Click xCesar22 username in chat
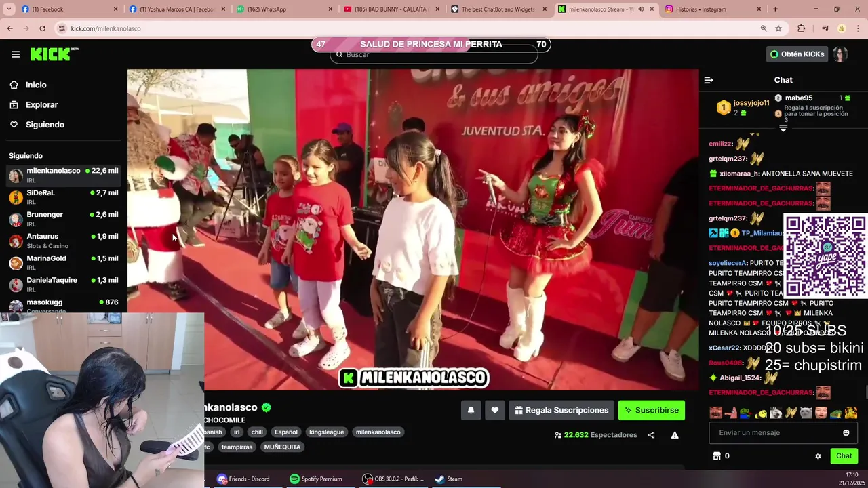Screen dimensions: 868x488 point(724,348)
